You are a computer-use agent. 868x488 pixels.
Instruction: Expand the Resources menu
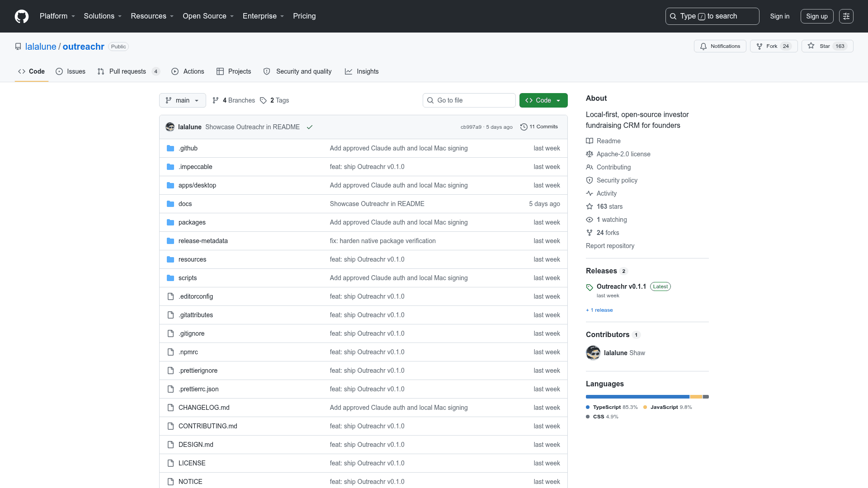coord(152,16)
